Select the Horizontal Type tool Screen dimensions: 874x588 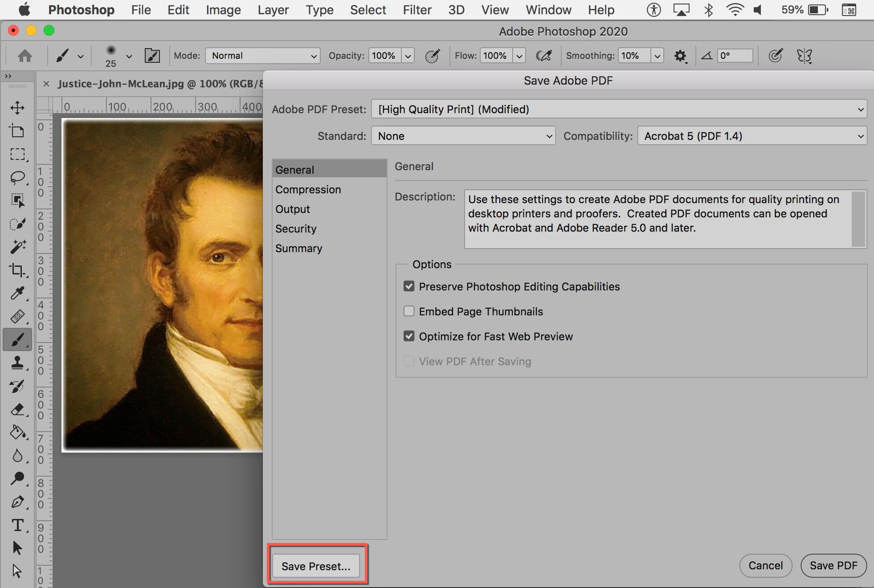17,525
